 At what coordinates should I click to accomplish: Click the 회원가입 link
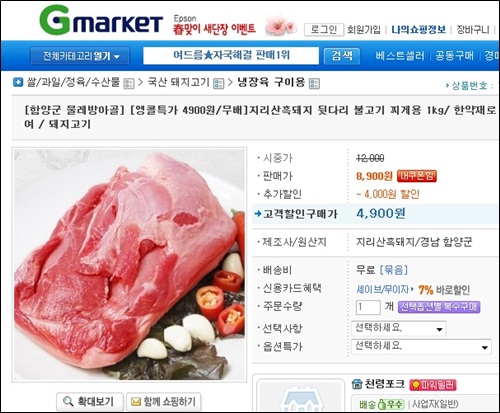tap(364, 30)
